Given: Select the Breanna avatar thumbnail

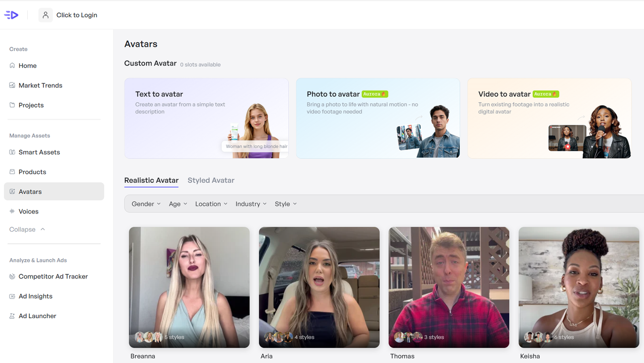Looking at the screenshot, I should (189, 287).
